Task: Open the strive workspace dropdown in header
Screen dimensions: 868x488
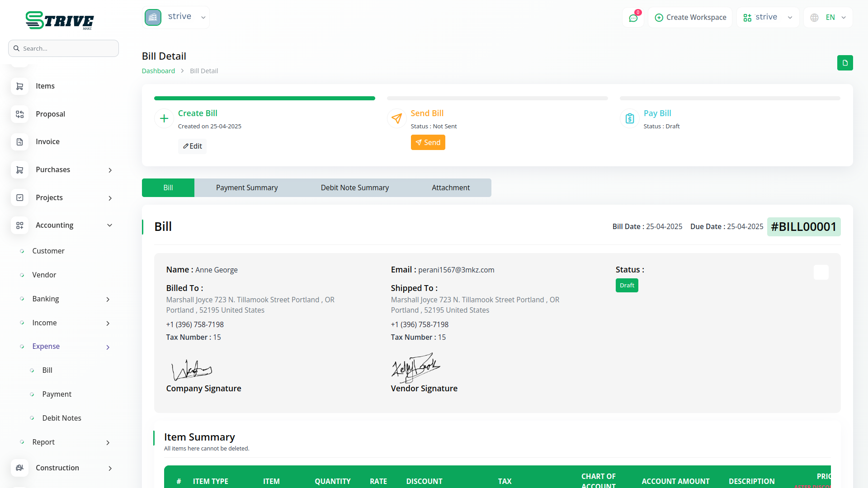Action: 768,18
